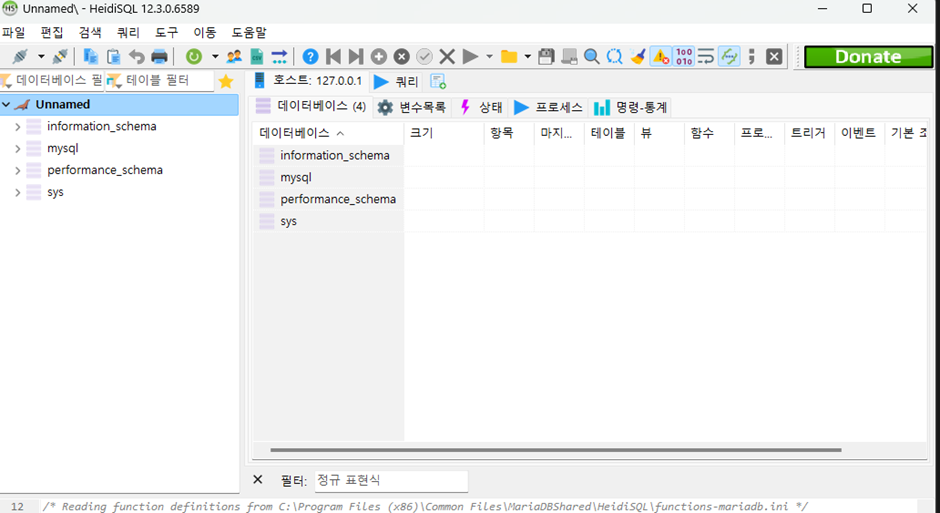Click the insert row plus icon

[x=379, y=56]
